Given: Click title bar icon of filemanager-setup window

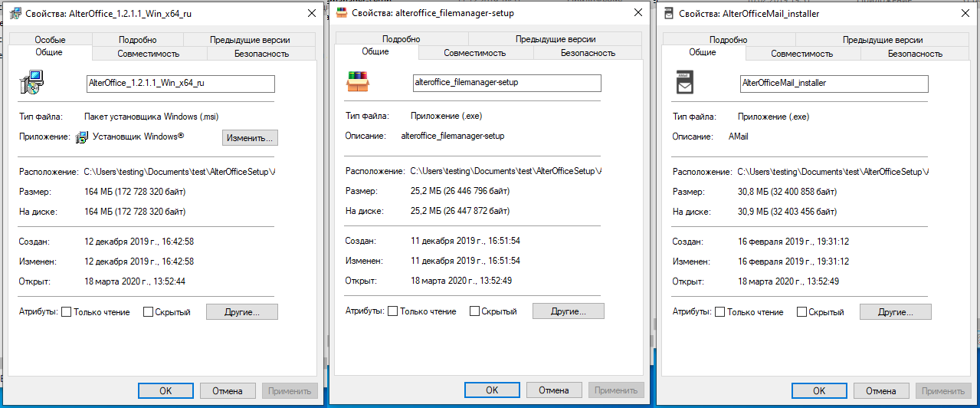Looking at the screenshot, I should tap(341, 13).
